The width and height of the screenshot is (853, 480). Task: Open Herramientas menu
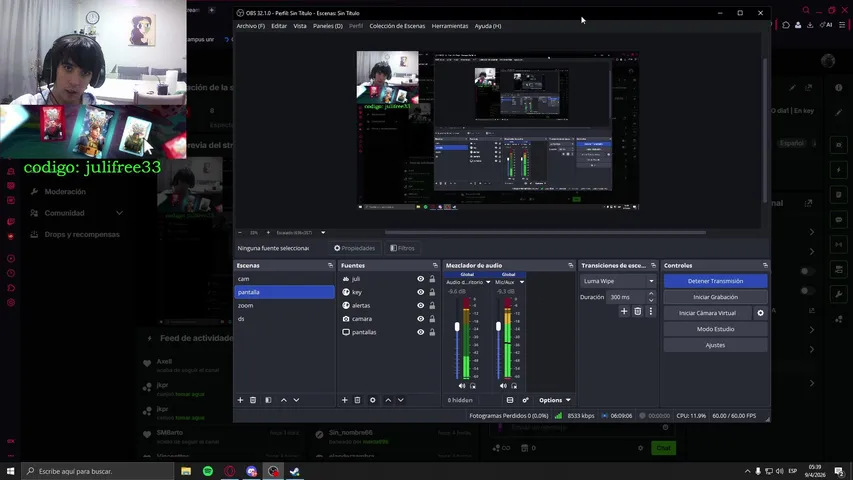coord(450,26)
